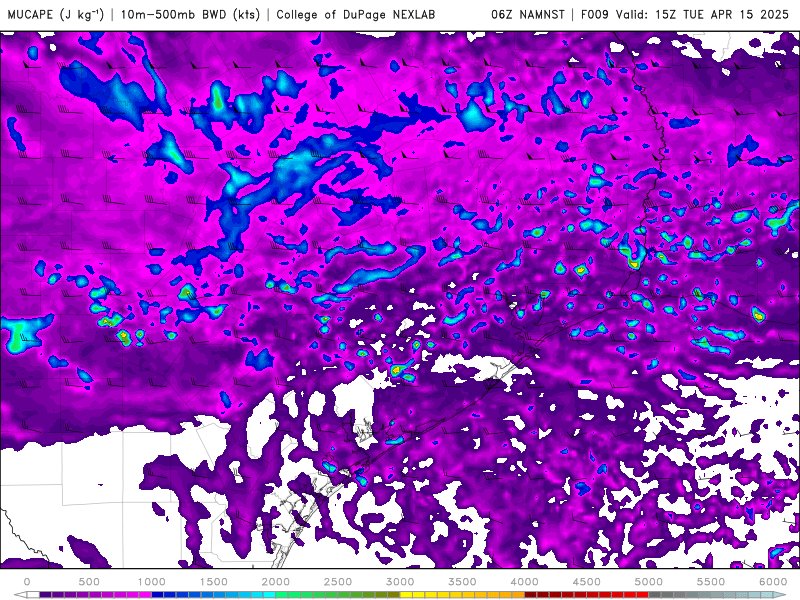
Task: Click the 6000 label on the color scale
Action: coord(773,582)
